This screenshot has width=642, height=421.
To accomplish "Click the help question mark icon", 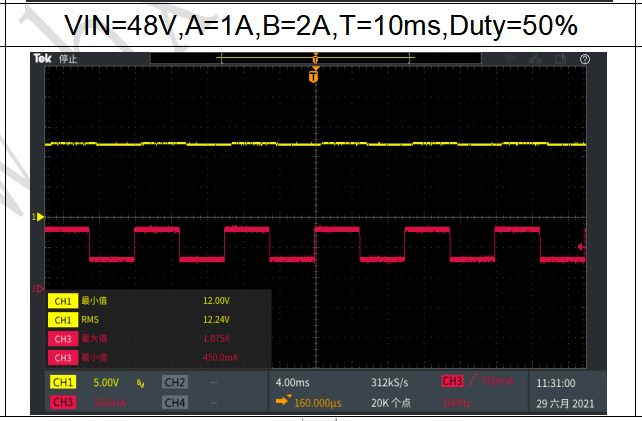I will tap(585, 59).
